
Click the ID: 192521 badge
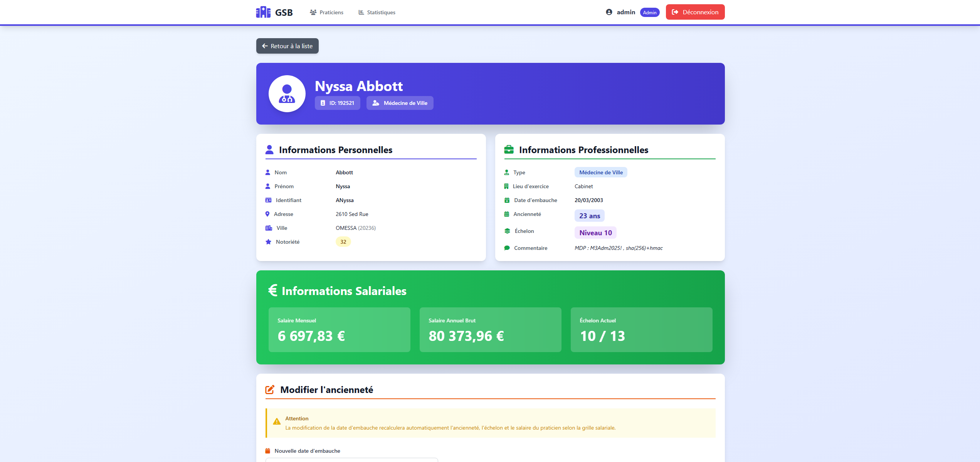(x=337, y=103)
